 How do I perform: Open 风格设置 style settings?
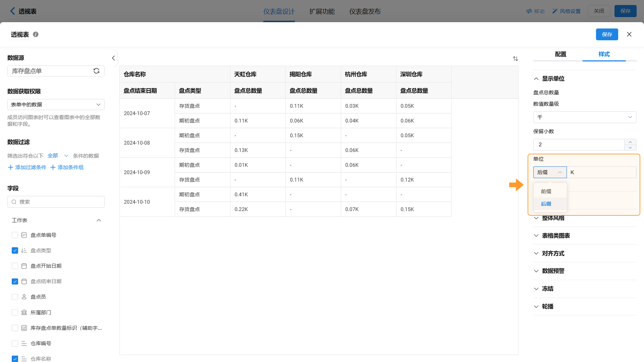click(566, 11)
